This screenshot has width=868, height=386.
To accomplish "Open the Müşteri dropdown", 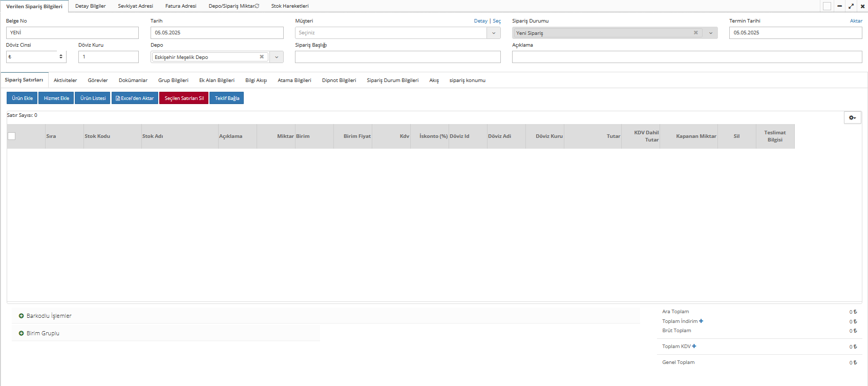I will tap(494, 33).
